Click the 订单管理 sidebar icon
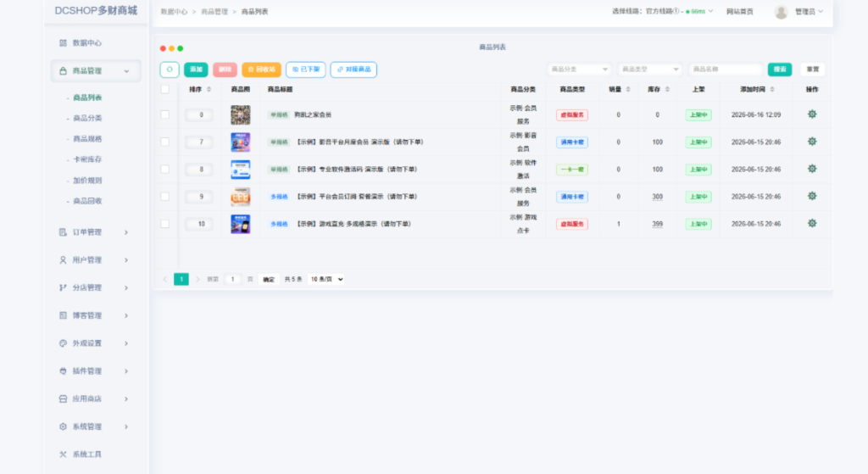The image size is (868, 474). (63, 232)
